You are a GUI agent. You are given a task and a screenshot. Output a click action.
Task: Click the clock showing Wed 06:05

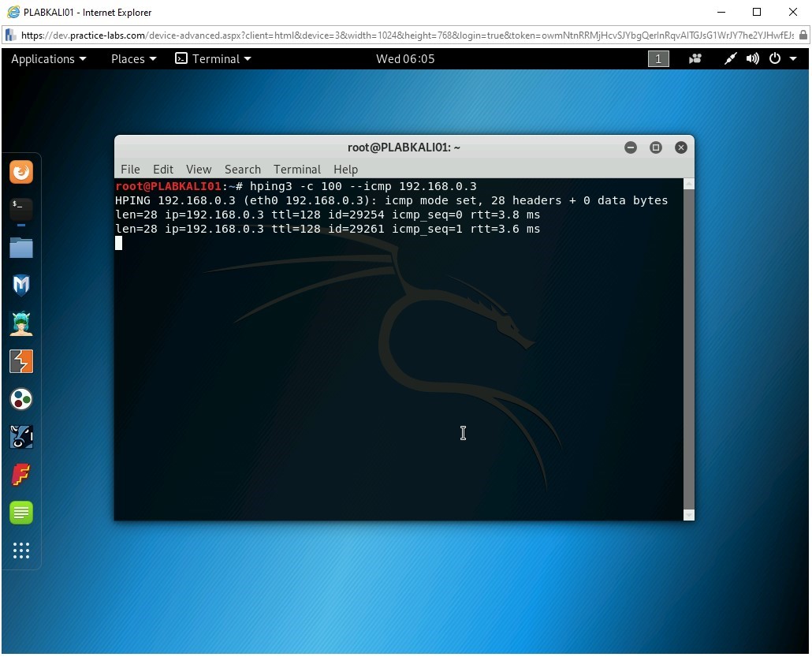pyautogui.click(x=405, y=59)
